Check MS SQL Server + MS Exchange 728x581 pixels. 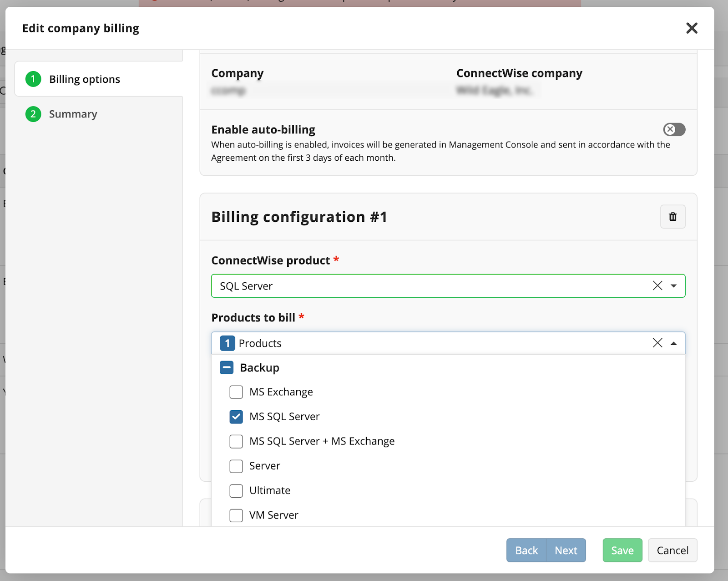pyautogui.click(x=236, y=441)
